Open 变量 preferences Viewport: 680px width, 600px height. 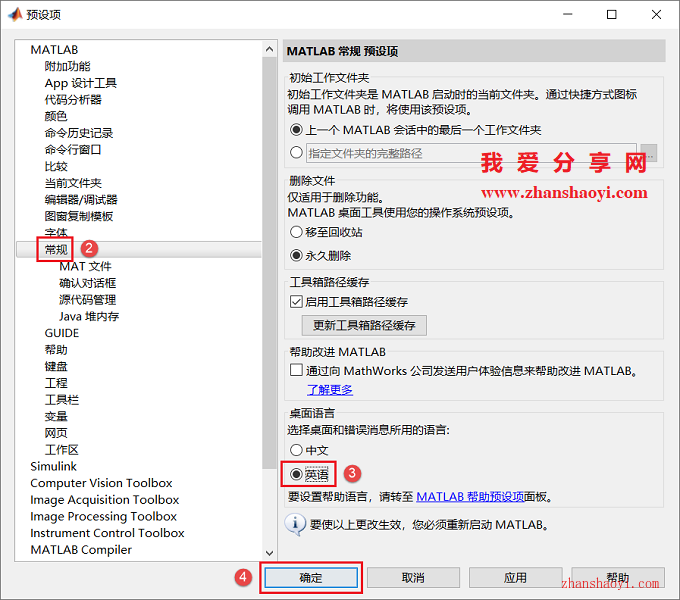pos(56,416)
